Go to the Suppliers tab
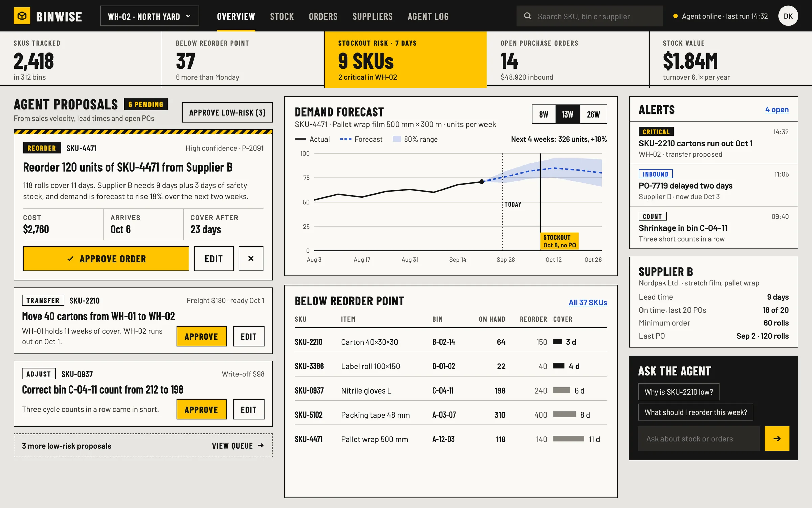Viewport: 812px width, 508px height. coord(373,16)
